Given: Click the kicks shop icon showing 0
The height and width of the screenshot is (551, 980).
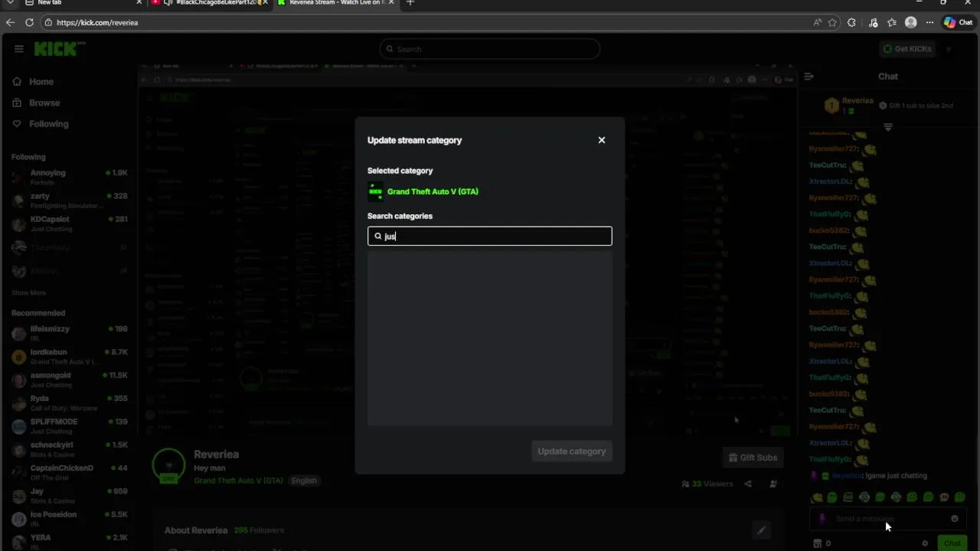Looking at the screenshot, I should pyautogui.click(x=822, y=543).
